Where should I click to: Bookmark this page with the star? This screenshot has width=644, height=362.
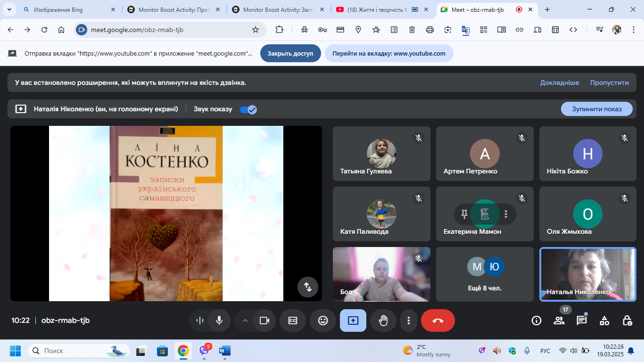coord(256,30)
